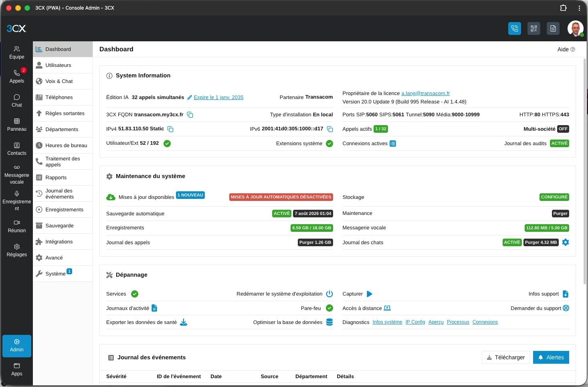The image size is (588, 387).
Task: Click the Alertes button
Action: point(551,357)
